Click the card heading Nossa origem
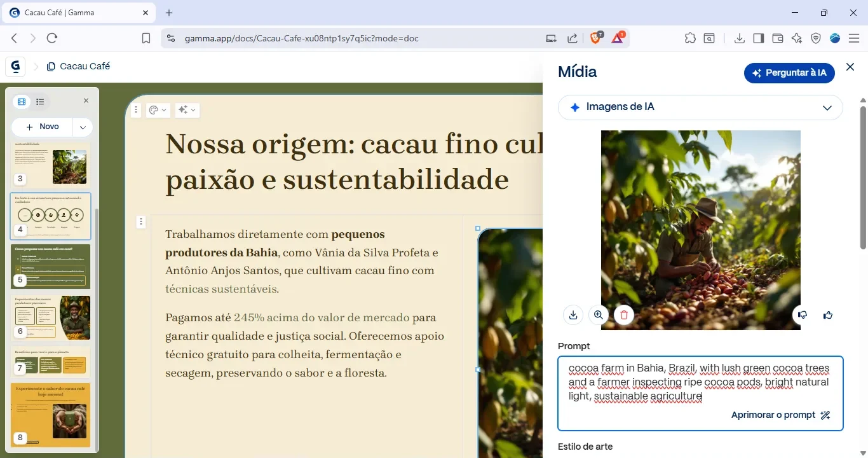The height and width of the screenshot is (458, 868). (x=354, y=163)
